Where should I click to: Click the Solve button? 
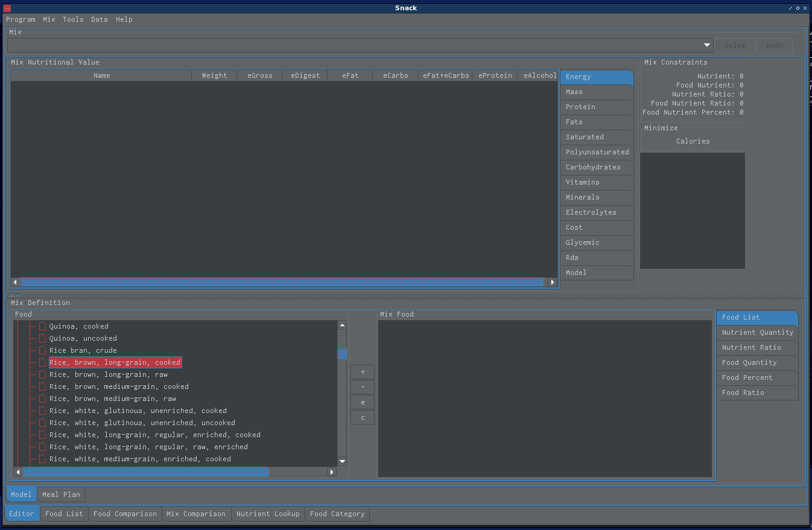735,45
